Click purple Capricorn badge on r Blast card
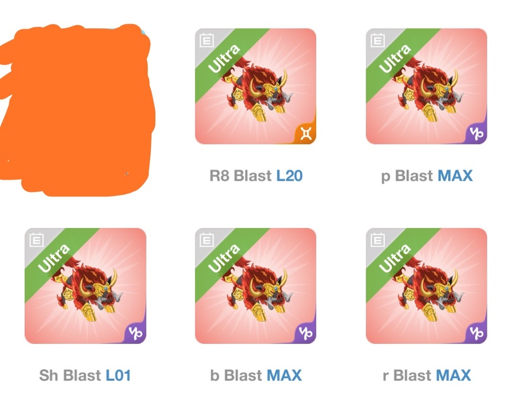The image size is (507, 420). click(x=477, y=333)
